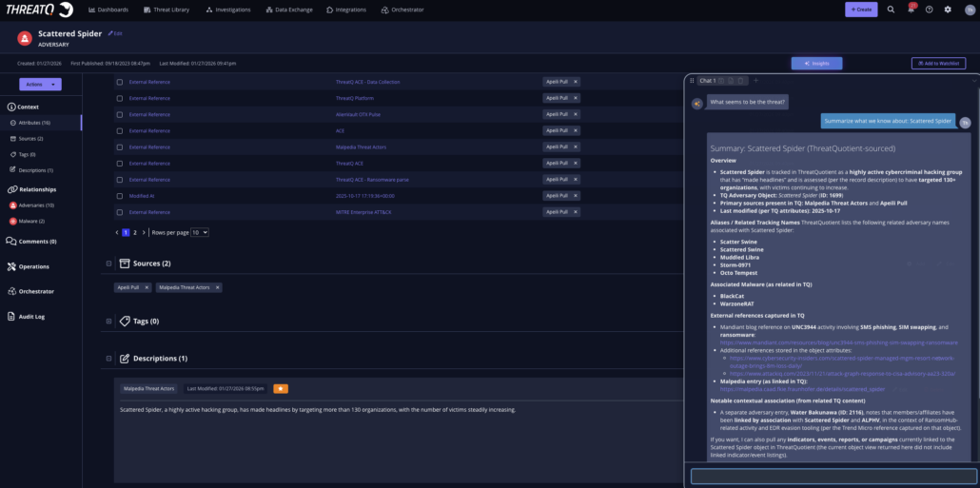Image resolution: width=980 pixels, height=488 pixels.
Task: Collapse the Descriptions (1) section
Action: [108, 359]
